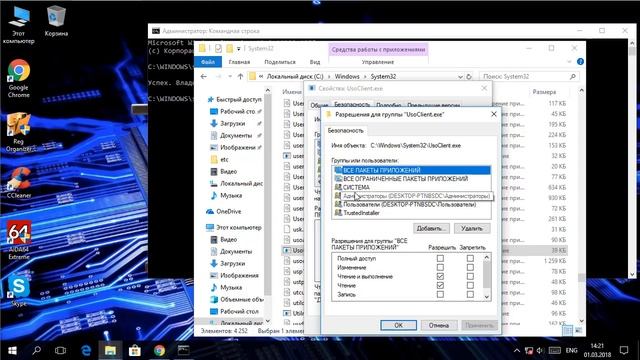Open the Action Center notifications icon
This screenshot has height=360, width=640.
click(624, 350)
